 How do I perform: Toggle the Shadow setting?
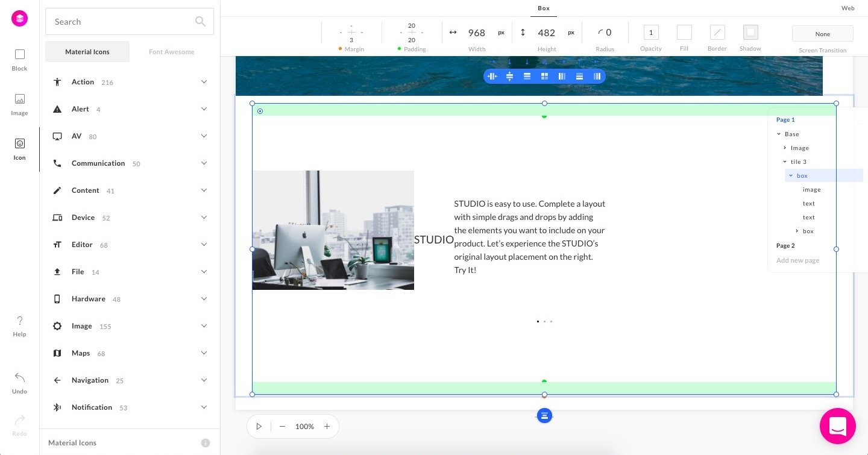pos(750,33)
